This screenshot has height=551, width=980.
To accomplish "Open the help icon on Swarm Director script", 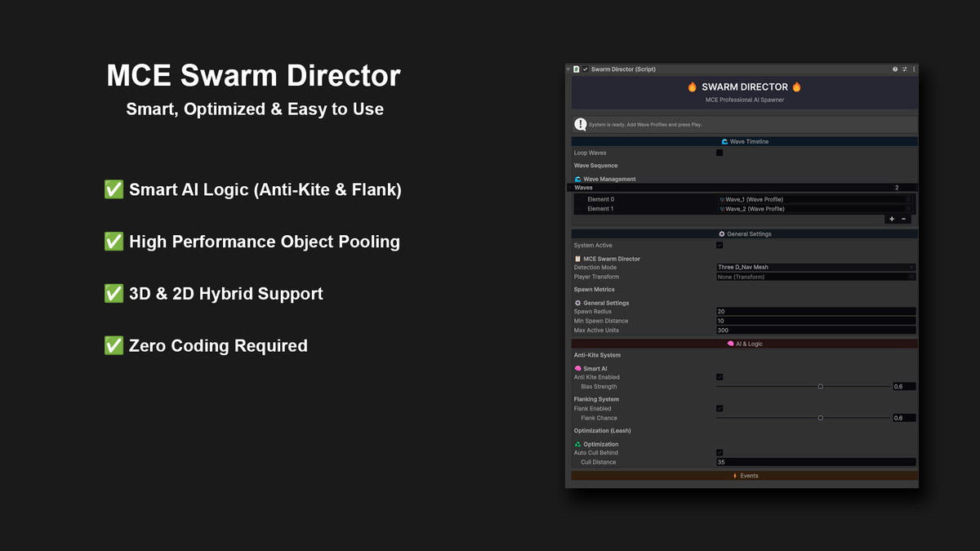I will pyautogui.click(x=895, y=69).
